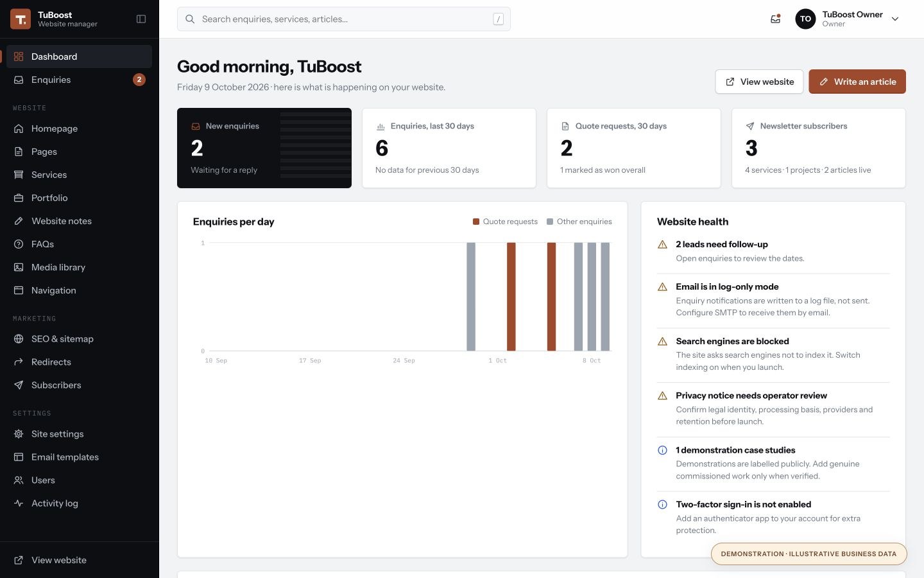The image size is (924, 578).
Task: Click the Media library image icon
Action: [x=19, y=267]
